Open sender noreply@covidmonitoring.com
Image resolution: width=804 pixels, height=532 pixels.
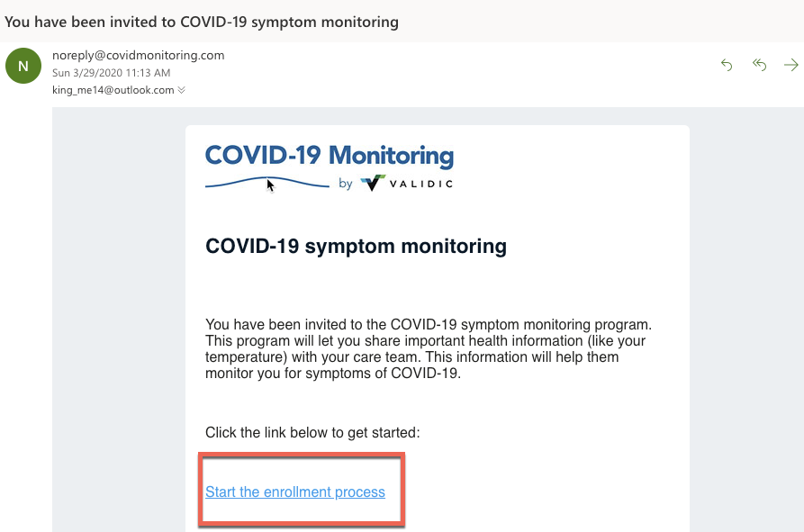tap(138, 55)
